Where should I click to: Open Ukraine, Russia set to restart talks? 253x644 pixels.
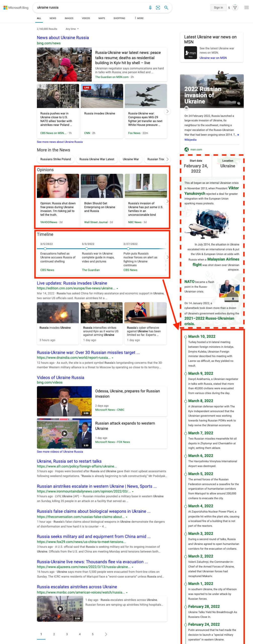tap(69, 461)
